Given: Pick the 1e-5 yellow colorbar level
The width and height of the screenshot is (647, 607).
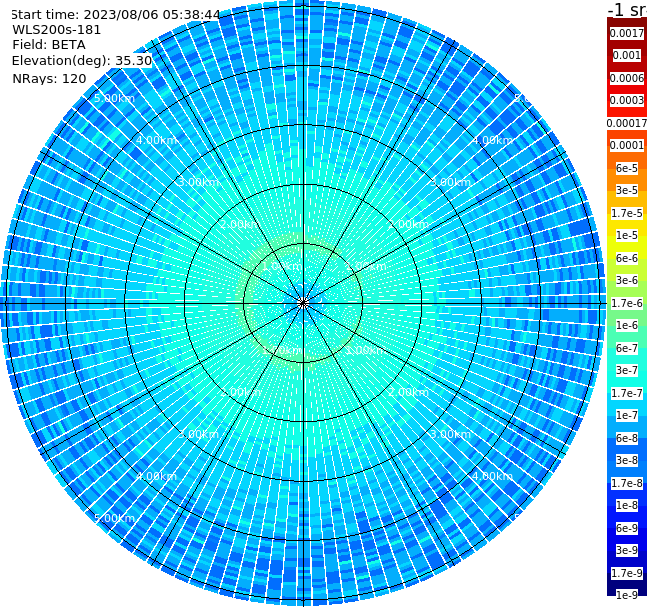Looking at the screenshot, I should coord(627,235).
